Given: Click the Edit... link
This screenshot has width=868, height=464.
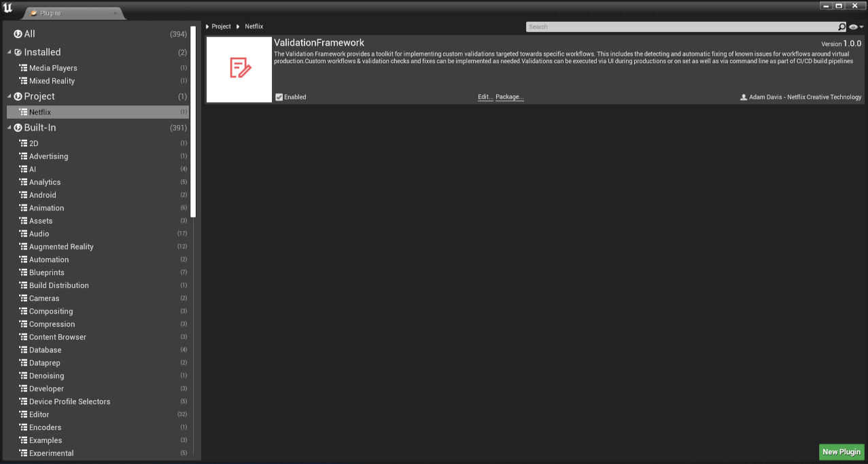Looking at the screenshot, I should tap(485, 97).
